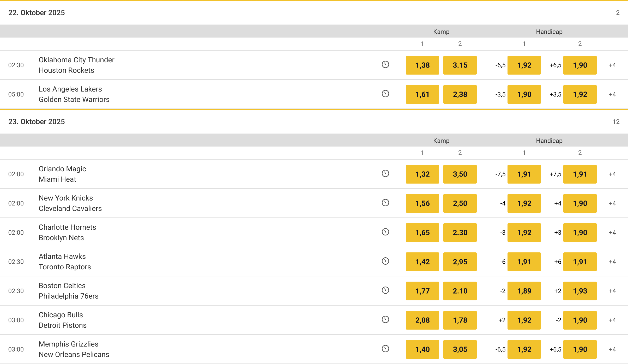This screenshot has width=628, height=364.
Task: Collapse the 23. Oktober 2025 section
Action: point(37,122)
